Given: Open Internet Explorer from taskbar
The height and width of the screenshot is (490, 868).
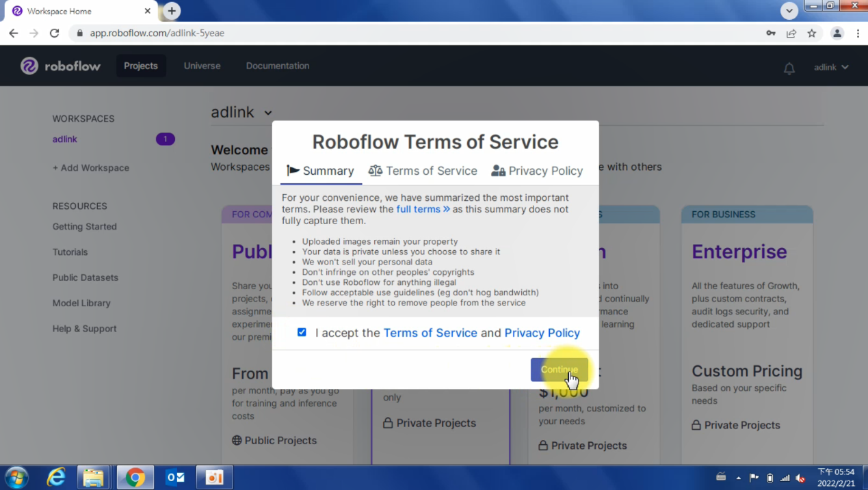Looking at the screenshot, I should pos(55,477).
